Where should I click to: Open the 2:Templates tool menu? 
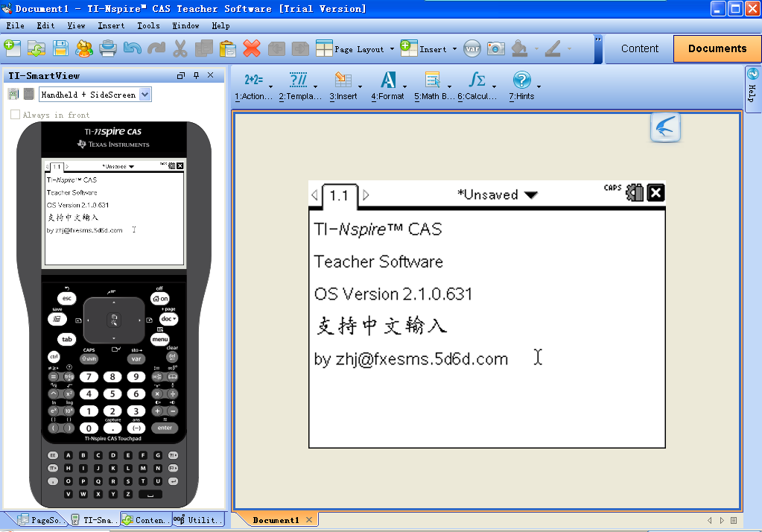300,86
